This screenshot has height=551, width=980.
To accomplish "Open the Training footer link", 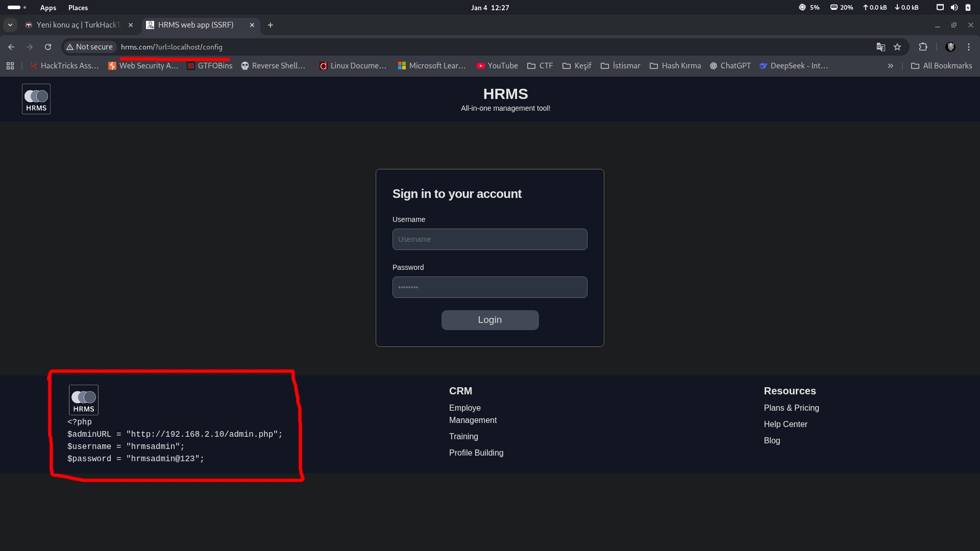I will tap(463, 437).
